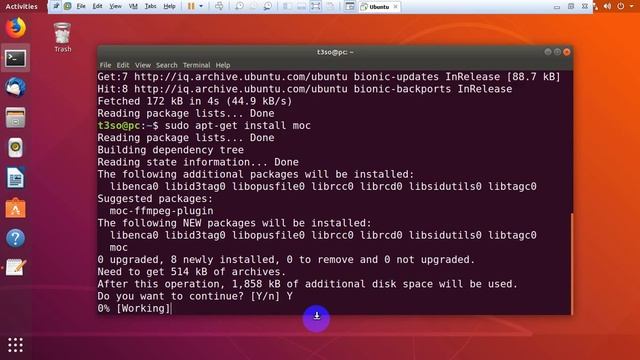Screen dimensions: 640x360
Task: Select the Ubuntu VM tab
Action: pos(379,7)
